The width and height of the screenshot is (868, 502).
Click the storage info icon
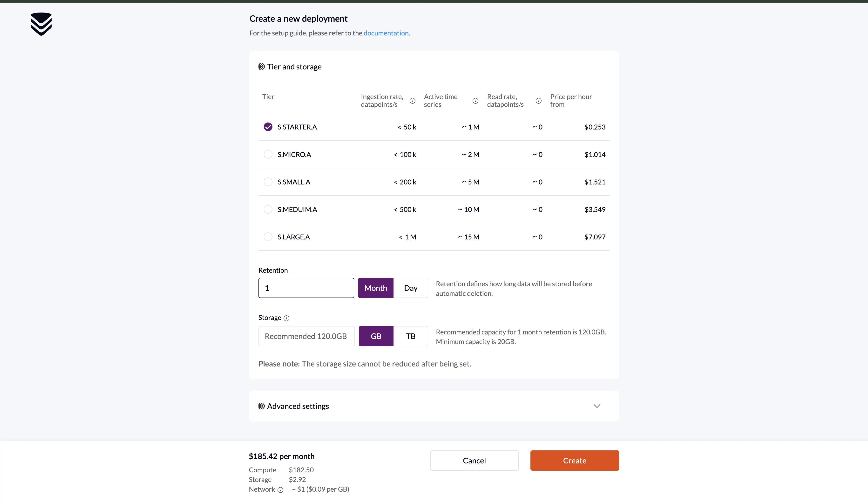tap(286, 317)
